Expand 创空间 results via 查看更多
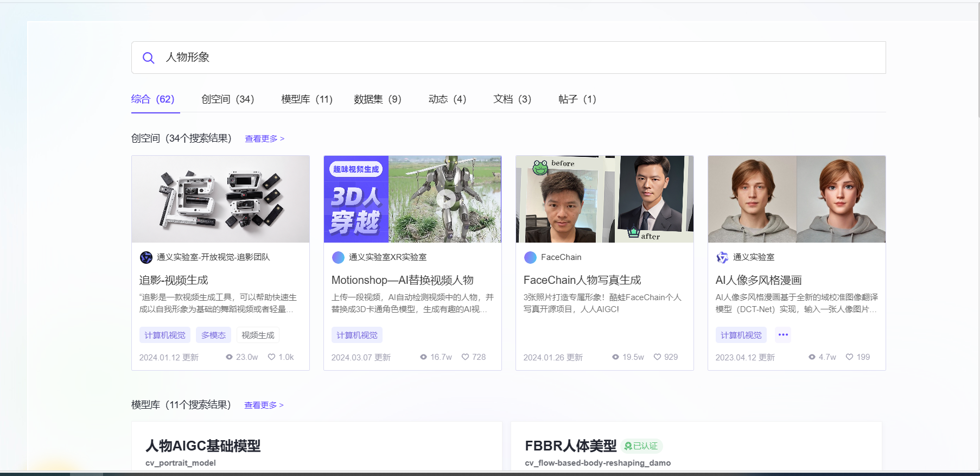The width and height of the screenshot is (980, 476). (264, 139)
